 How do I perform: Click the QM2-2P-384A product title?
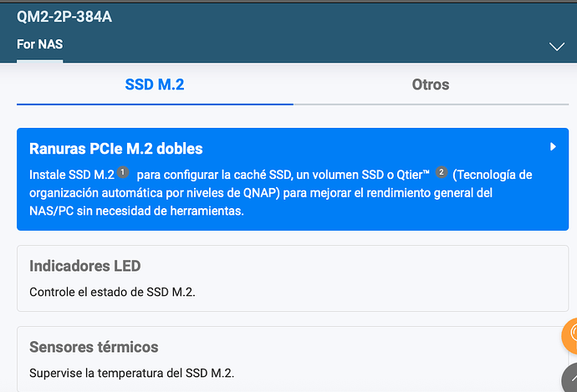[64, 17]
